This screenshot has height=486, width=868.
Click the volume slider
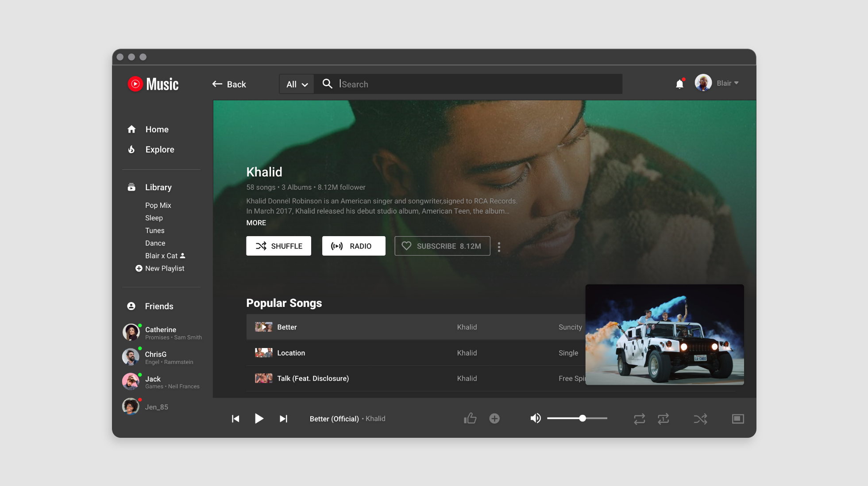[x=577, y=418]
